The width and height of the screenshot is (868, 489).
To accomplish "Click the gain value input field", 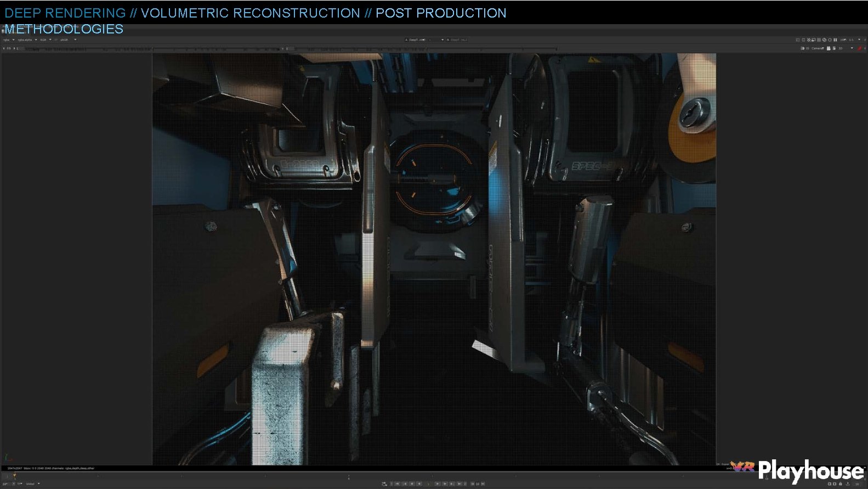I will (21, 48).
